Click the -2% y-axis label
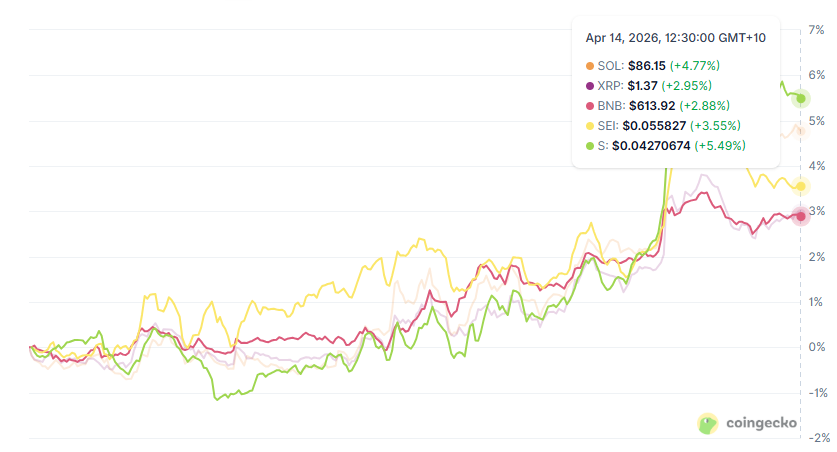The width and height of the screenshot is (837, 452). click(x=819, y=438)
